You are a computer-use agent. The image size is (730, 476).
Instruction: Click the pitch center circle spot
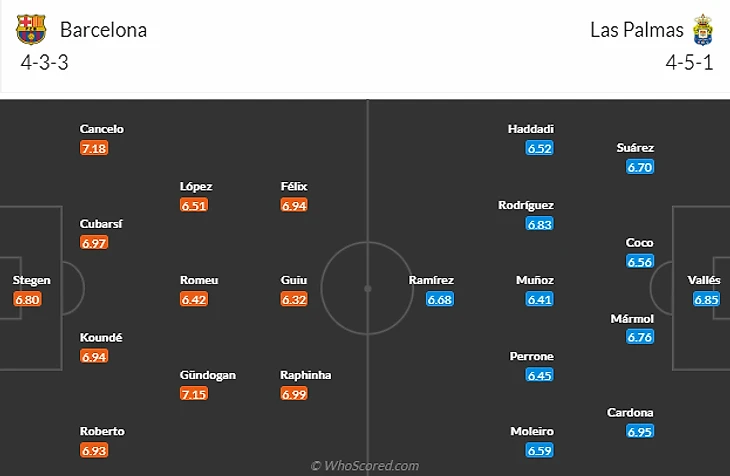tap(368, 289)
